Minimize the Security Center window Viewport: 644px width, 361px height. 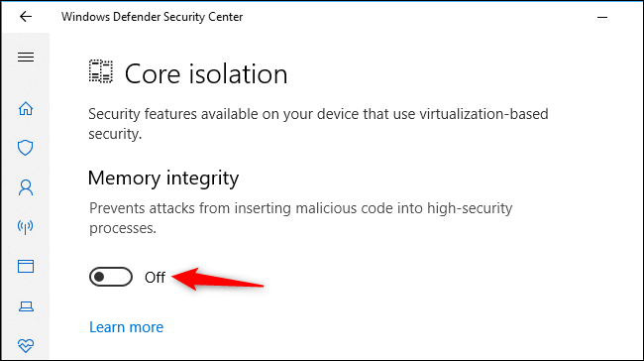pos(602,17)
